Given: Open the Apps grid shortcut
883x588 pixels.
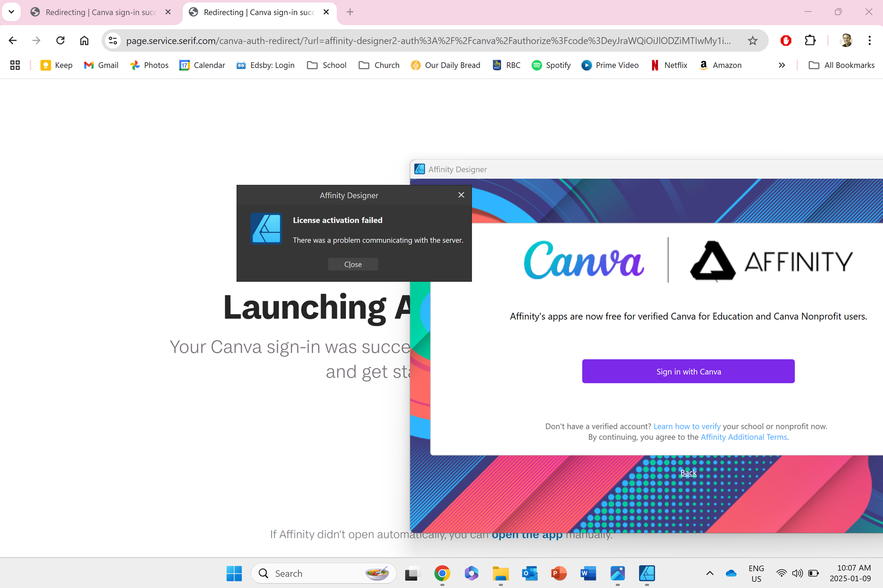Looking at the screenshot, I should click(15, 65).
